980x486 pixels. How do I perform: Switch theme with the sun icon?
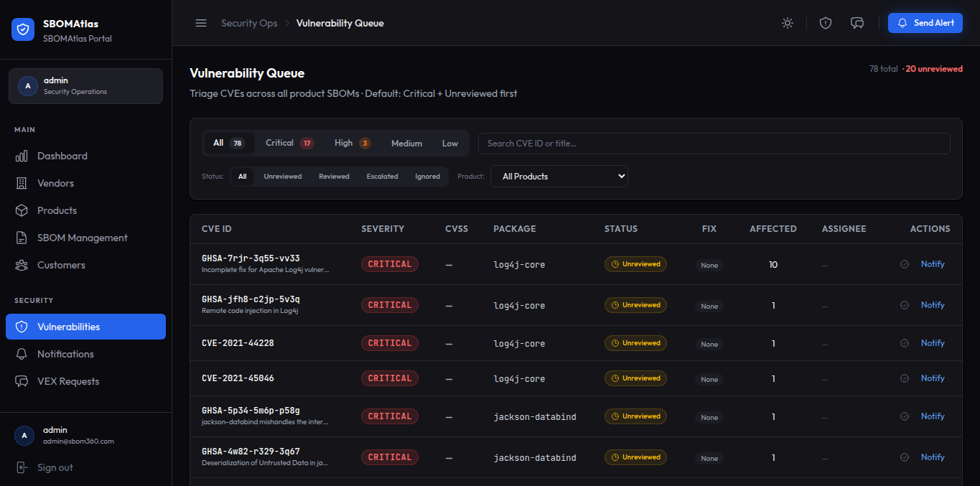tap(788, 23)
